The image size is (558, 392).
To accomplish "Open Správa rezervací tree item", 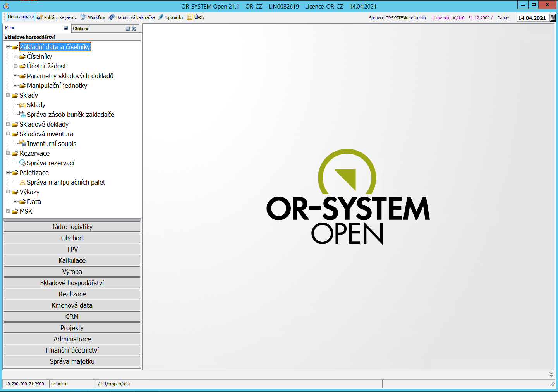I will pyautogui.click(x=50, y=163).
